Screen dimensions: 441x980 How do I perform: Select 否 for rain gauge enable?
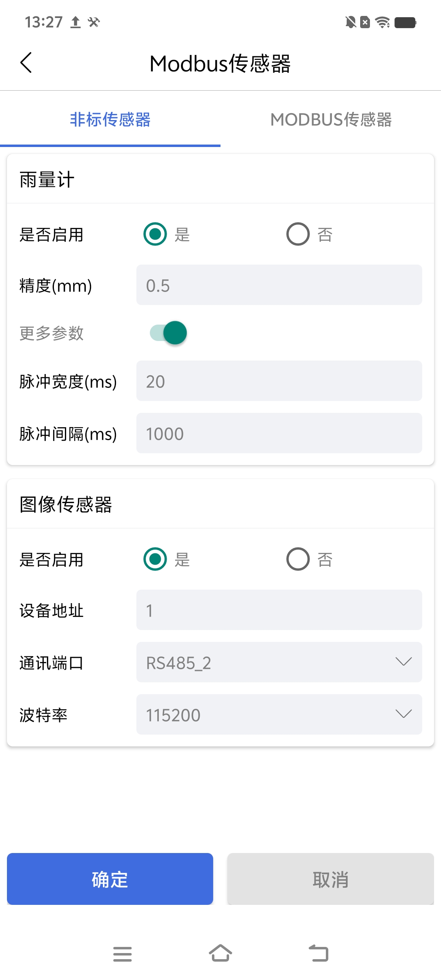[298, 234]
